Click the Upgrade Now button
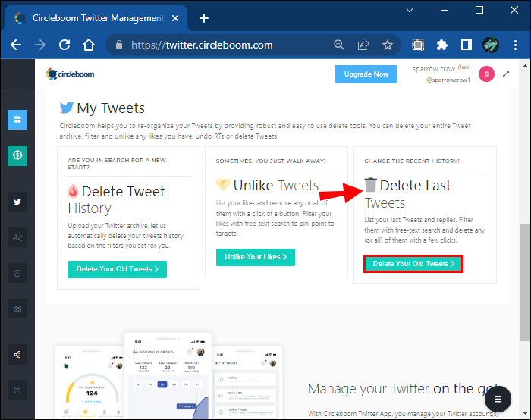531x420 pixels. [366, 74]
